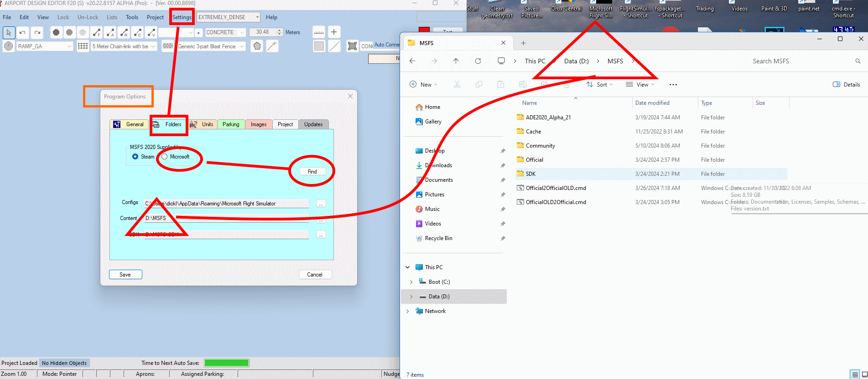Screen dimensions: 868x379
Task: Click the round compass icon beside RAMP_GA
Action: coord(9,46)
